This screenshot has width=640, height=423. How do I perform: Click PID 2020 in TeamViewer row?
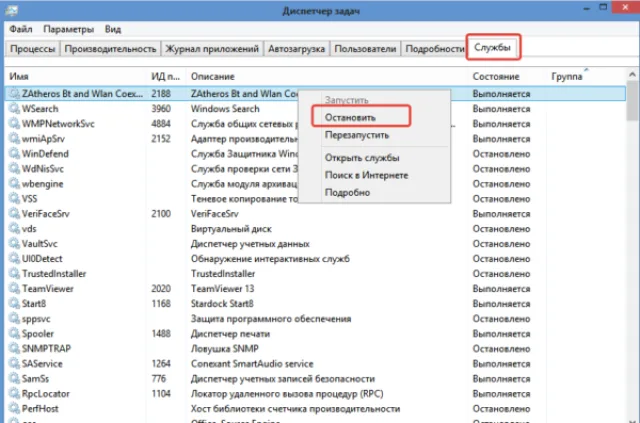pyautogui.click(x=161, y=289)
